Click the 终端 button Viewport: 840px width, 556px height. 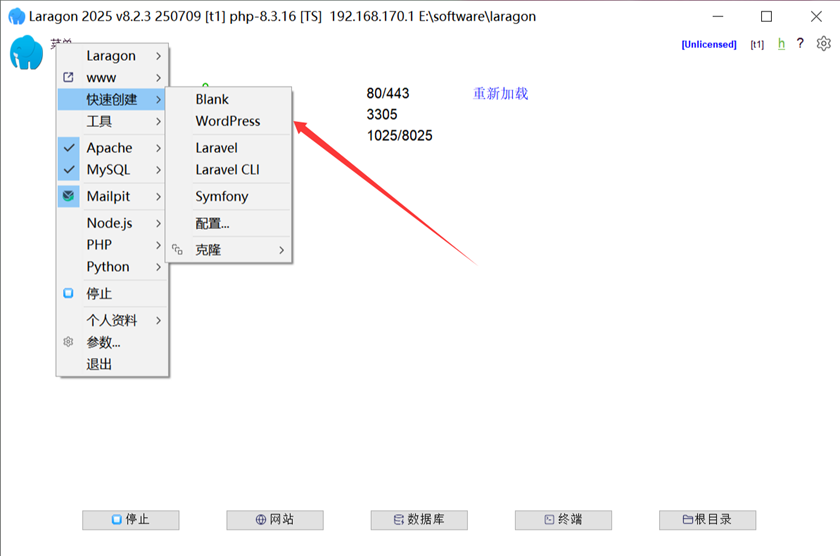(563, 520)
